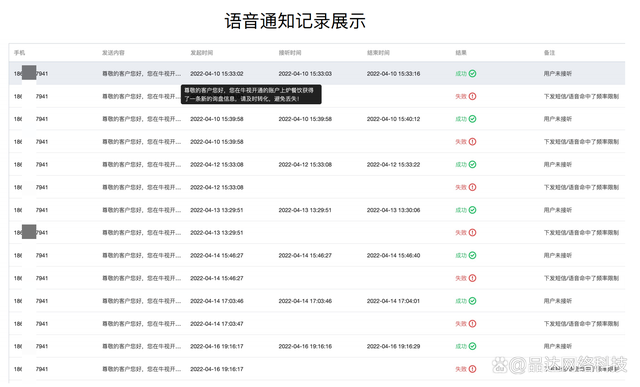Select the end time 2022-04-16 19:16:29
The height and width of the screenshot is (387, 640).
[393, 347]
